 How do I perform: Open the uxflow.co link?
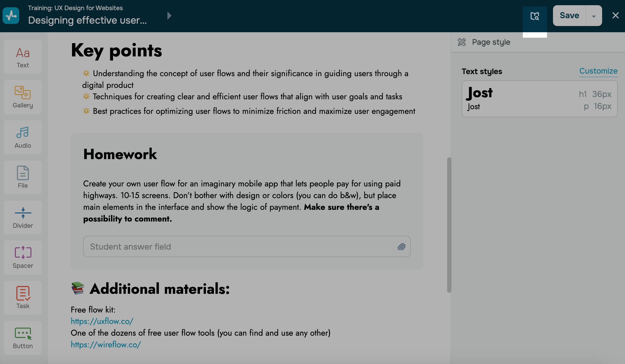pos(102,321)
